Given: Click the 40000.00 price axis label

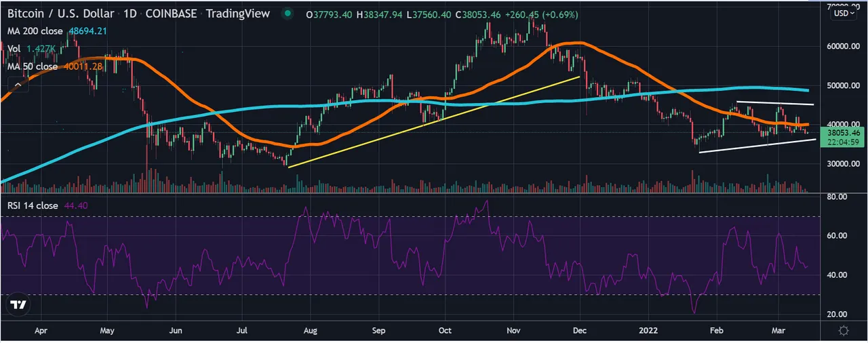Looking at the screenshot, I should (x=843, y=124).
